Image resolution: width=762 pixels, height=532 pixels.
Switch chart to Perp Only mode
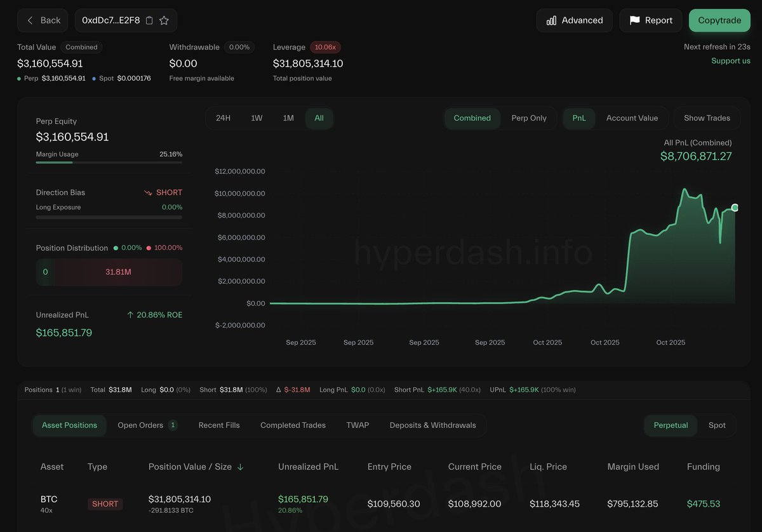pyautogui.click(x=528, y=118)
